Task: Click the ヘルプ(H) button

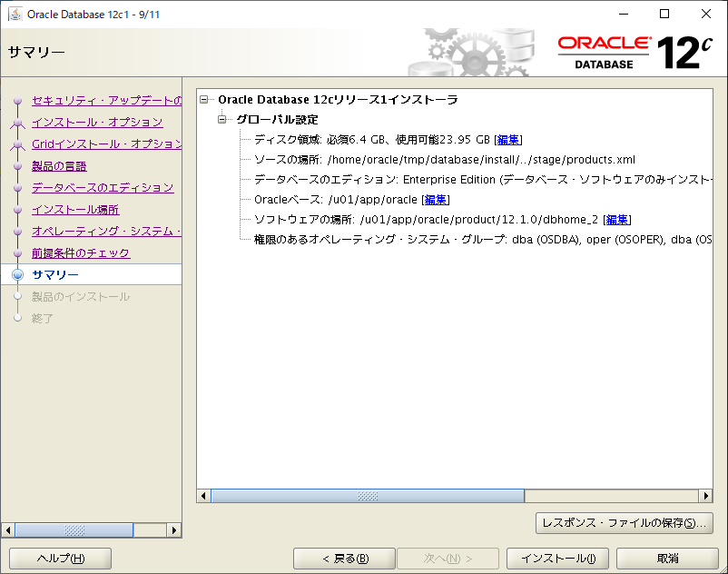Action: pyautogui.click(x=60, y=559)
